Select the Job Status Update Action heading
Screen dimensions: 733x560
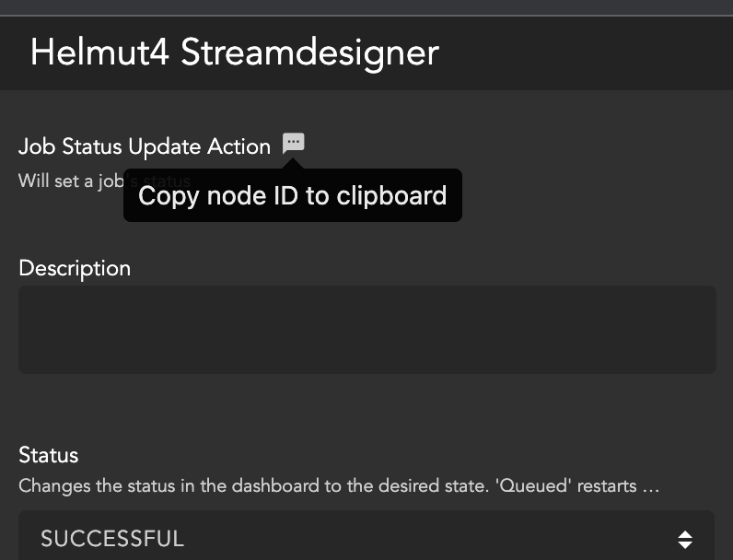145,146
